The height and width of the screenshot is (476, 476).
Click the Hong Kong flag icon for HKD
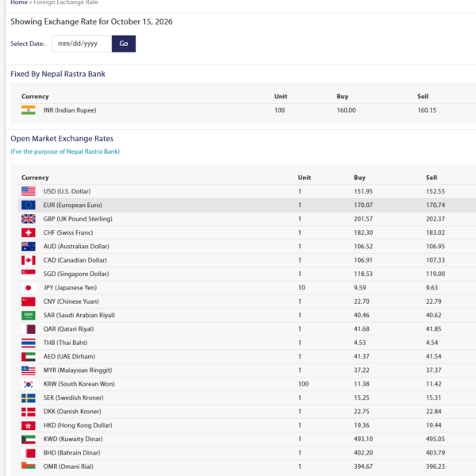29,425
